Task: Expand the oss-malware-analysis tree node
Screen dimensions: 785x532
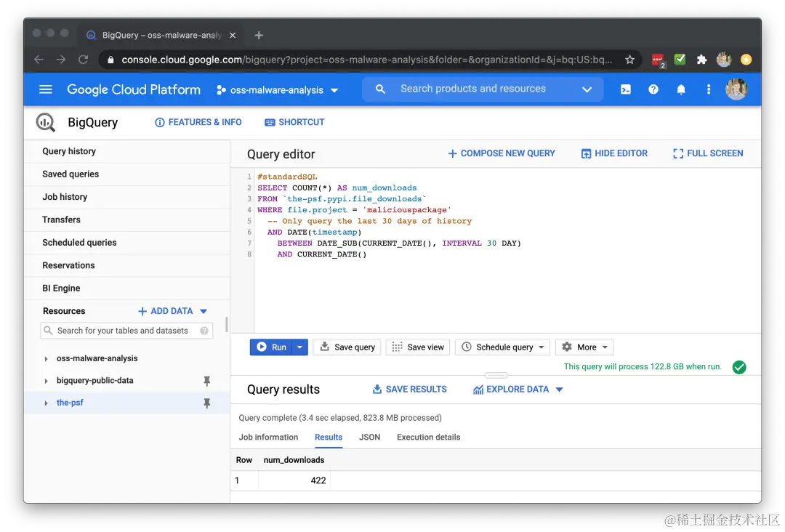Action: pyautogui.click(x=46, y=359)
